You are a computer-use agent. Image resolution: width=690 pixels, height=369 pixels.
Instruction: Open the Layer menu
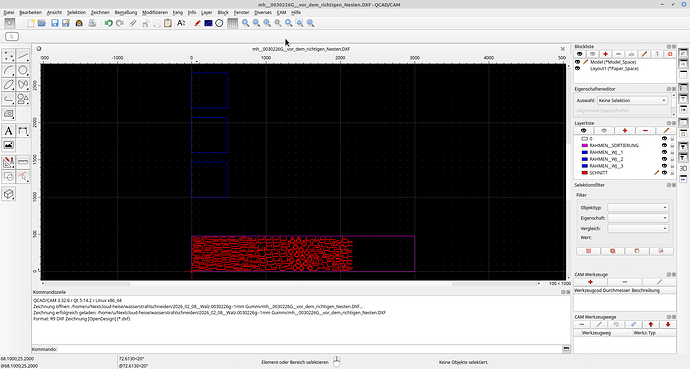(x=206, y=12)
